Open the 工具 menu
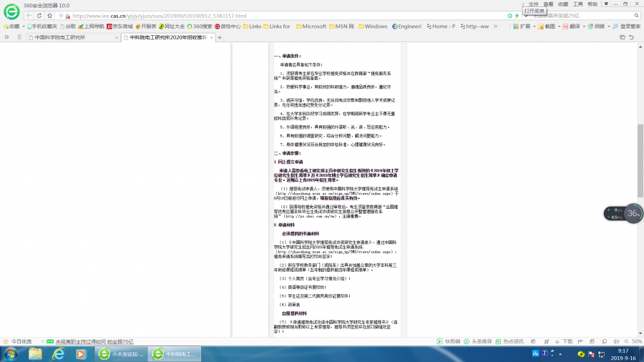Image resolution: width=644 pixels, height=362 pixels. [577, 4]
